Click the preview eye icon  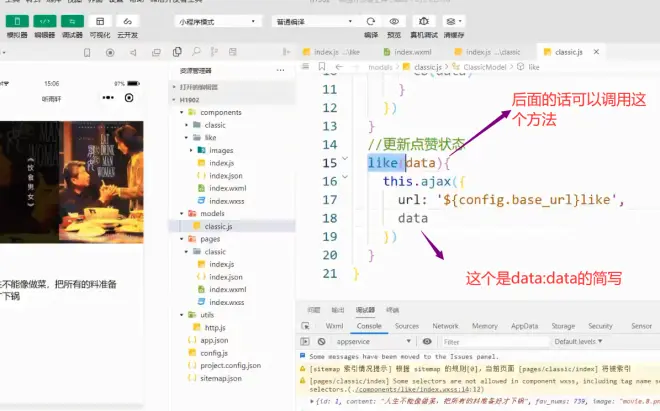394,21
